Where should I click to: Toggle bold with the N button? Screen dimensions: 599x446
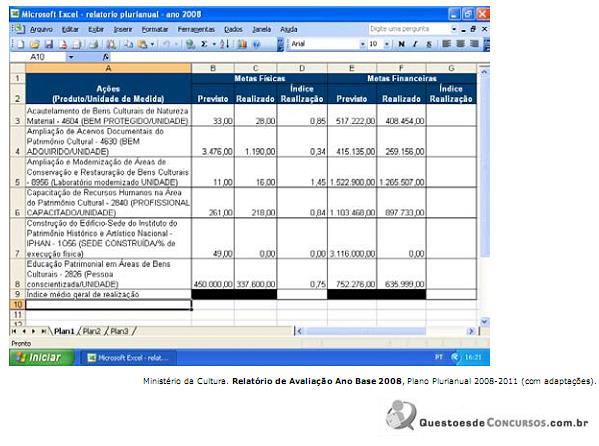tap(401, 44)
